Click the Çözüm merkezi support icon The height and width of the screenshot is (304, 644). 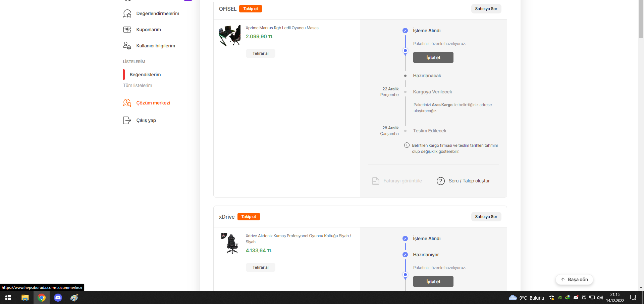click(x=127, y=103)
